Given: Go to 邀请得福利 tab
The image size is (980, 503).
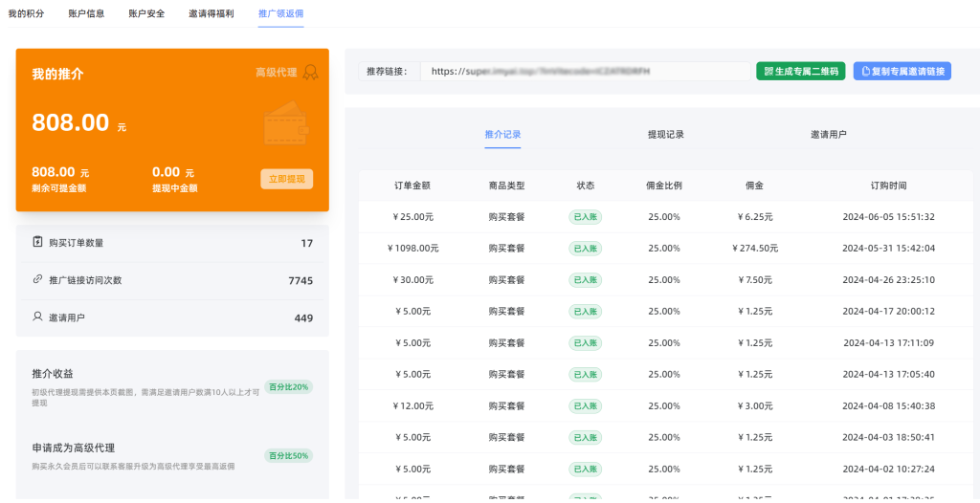Looking at the screenshot, I should [212, 13].
